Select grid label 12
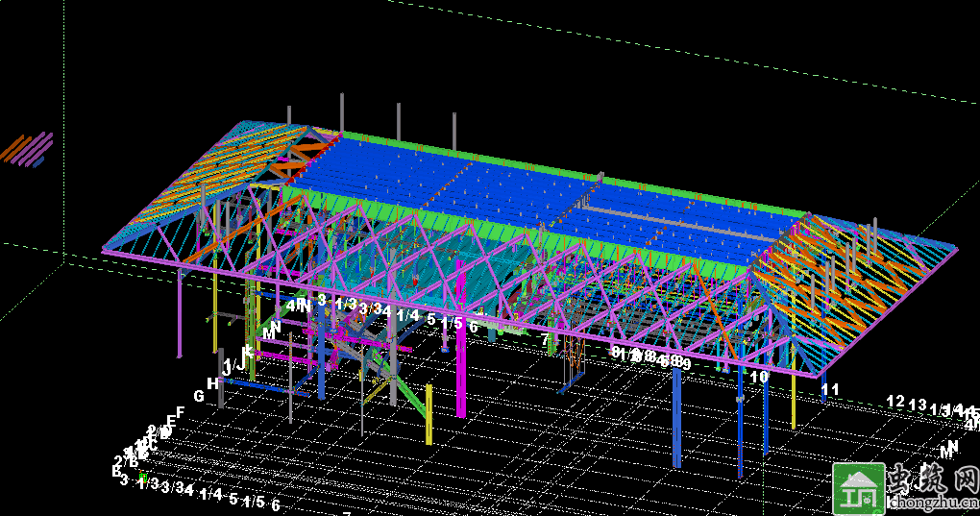This screenshot has width=980, height=516. coord(895,402)
